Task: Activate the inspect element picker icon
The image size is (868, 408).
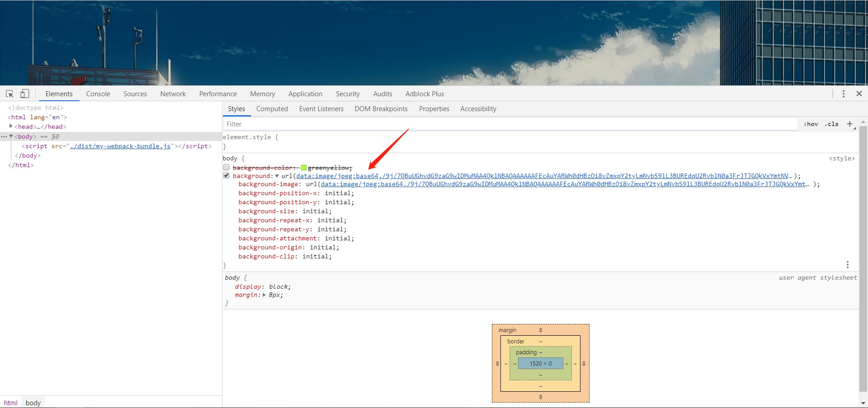Action: pos(9,94)
